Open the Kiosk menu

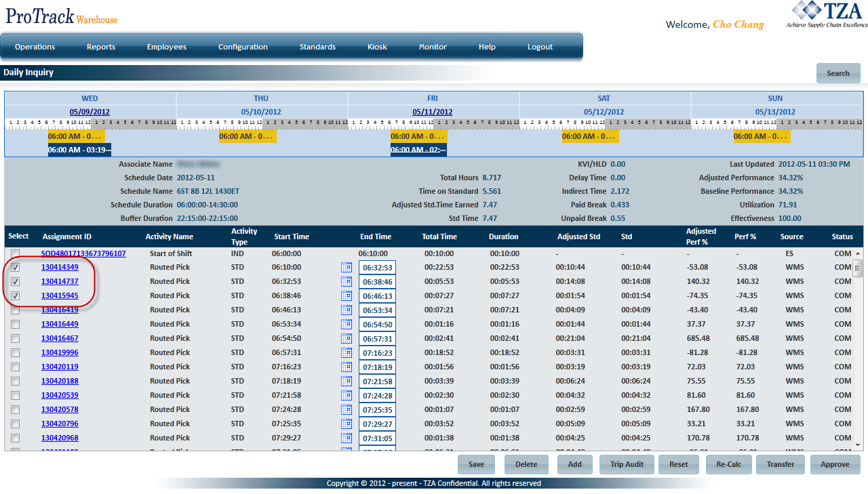coord(378,47)
